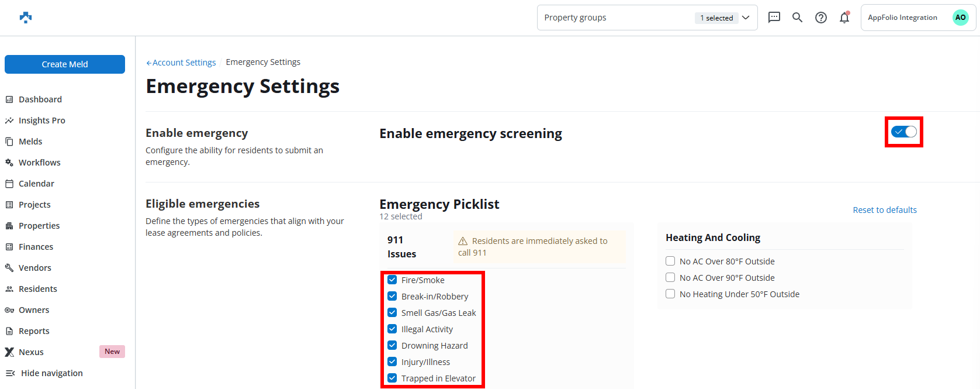Open the chat messages icon
The width and height of the screenshot is (980, 389).
774,18
